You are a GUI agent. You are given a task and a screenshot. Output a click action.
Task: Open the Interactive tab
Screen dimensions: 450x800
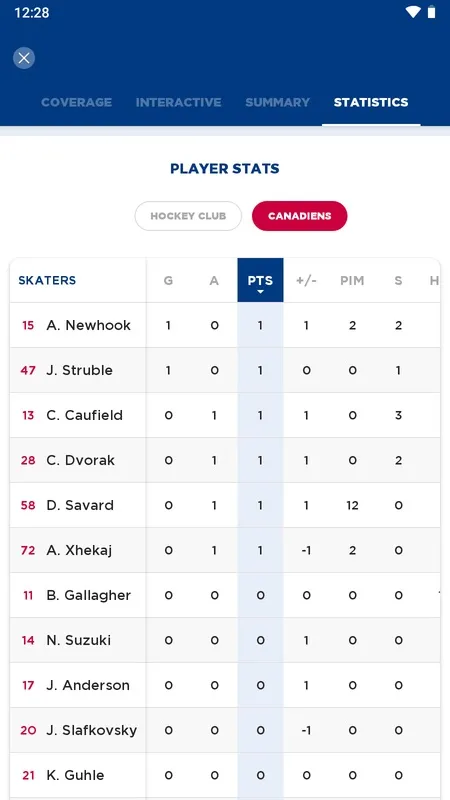(x=179, y=102)
